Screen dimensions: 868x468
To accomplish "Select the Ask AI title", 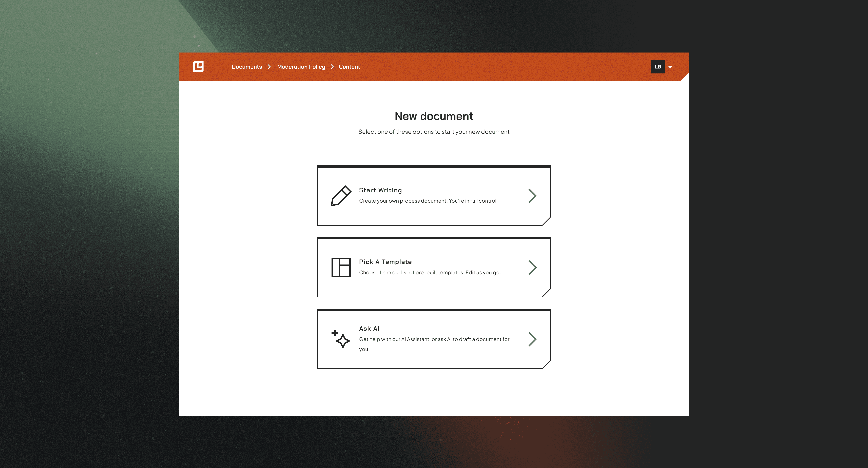I will point(369,328).
